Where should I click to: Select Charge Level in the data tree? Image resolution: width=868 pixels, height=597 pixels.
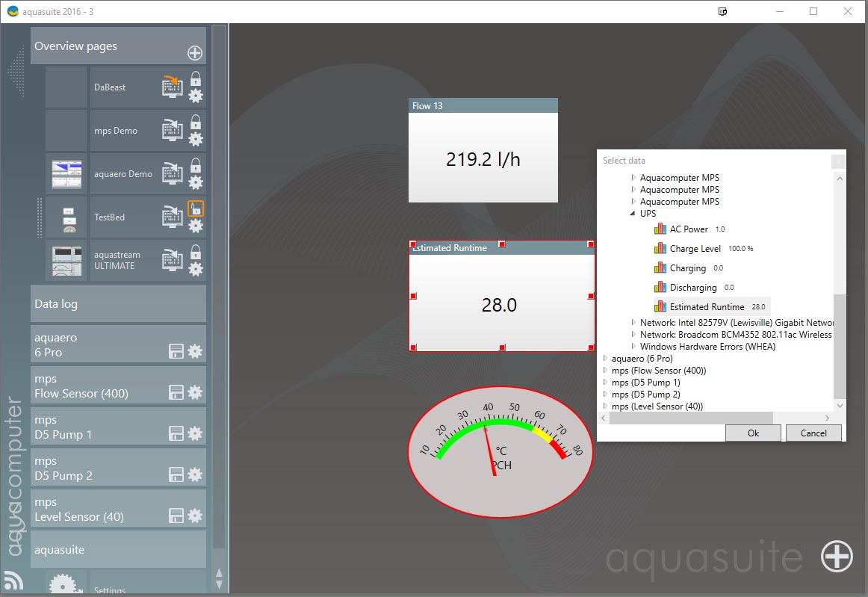point(695,249)
